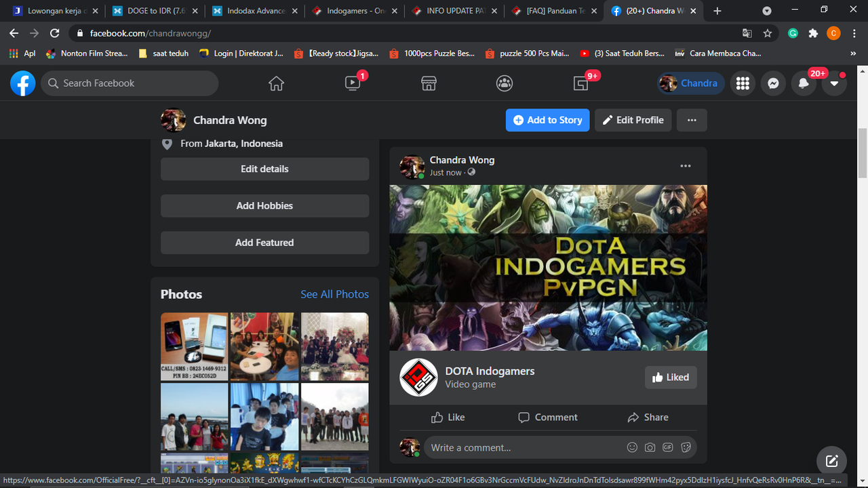This screenshot has height=488, width=868.
Task: Insert an emoji in the comment
Action: 632,447
